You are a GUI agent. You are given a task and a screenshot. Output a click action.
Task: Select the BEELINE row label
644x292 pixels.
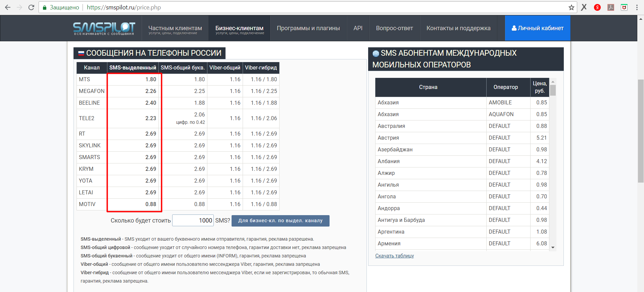[89, 103]
